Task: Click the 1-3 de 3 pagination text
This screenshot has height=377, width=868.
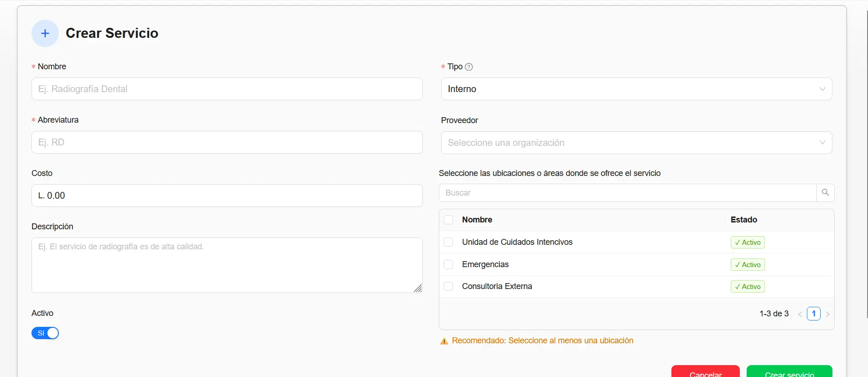Action: 774,314
